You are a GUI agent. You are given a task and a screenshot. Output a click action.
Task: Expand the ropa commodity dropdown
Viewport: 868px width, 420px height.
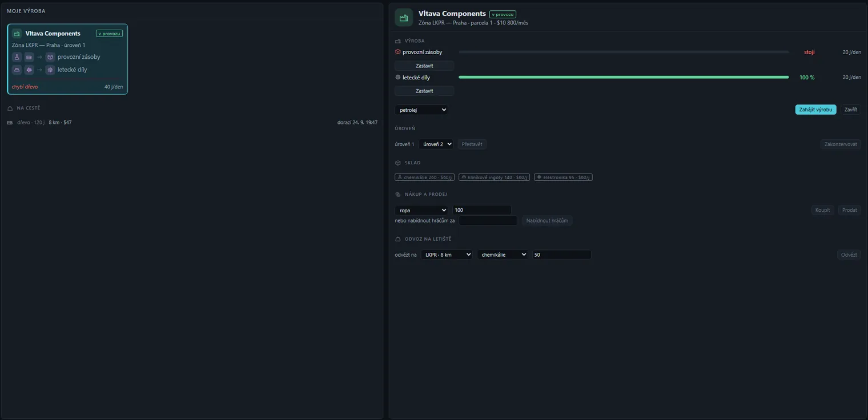point(421,210)
